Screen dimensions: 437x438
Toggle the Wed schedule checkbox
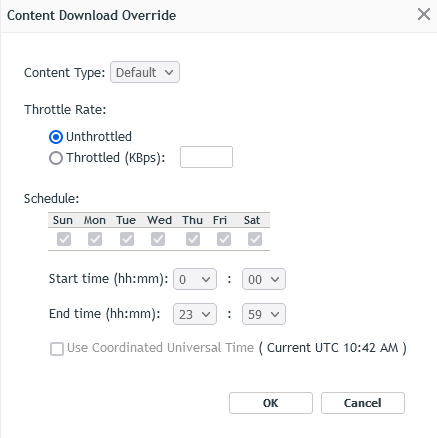158,239
